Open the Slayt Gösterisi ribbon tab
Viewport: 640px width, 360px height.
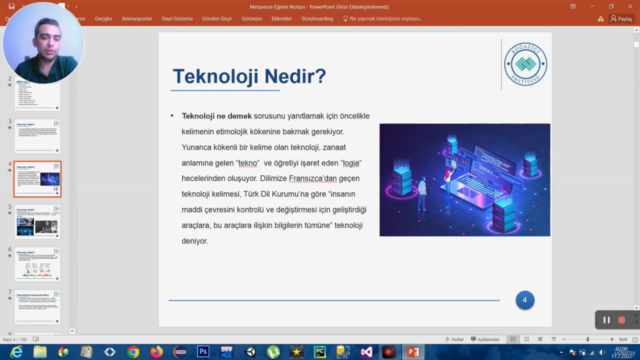(177, 19)
